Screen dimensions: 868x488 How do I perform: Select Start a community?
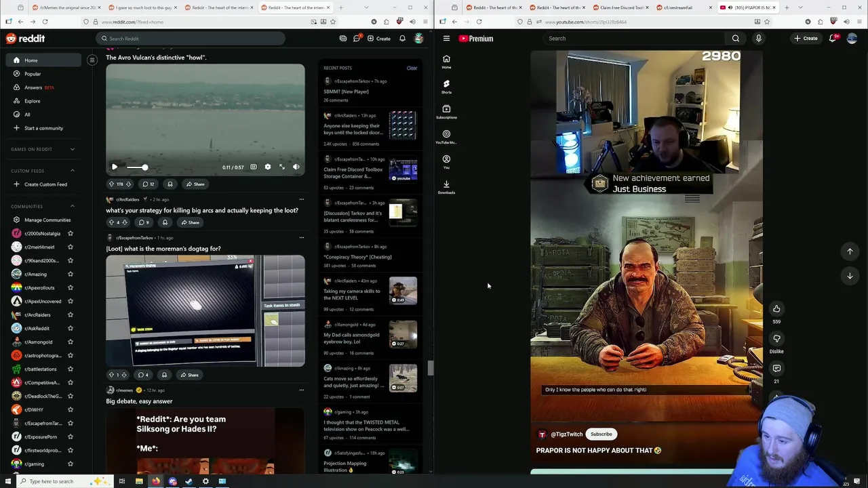pos(43,128)
